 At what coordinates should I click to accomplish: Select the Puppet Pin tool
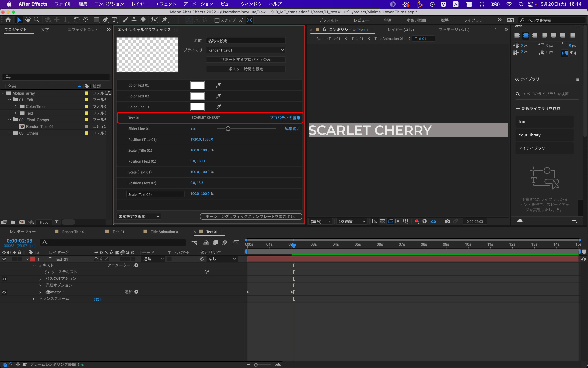click(165, 20)
